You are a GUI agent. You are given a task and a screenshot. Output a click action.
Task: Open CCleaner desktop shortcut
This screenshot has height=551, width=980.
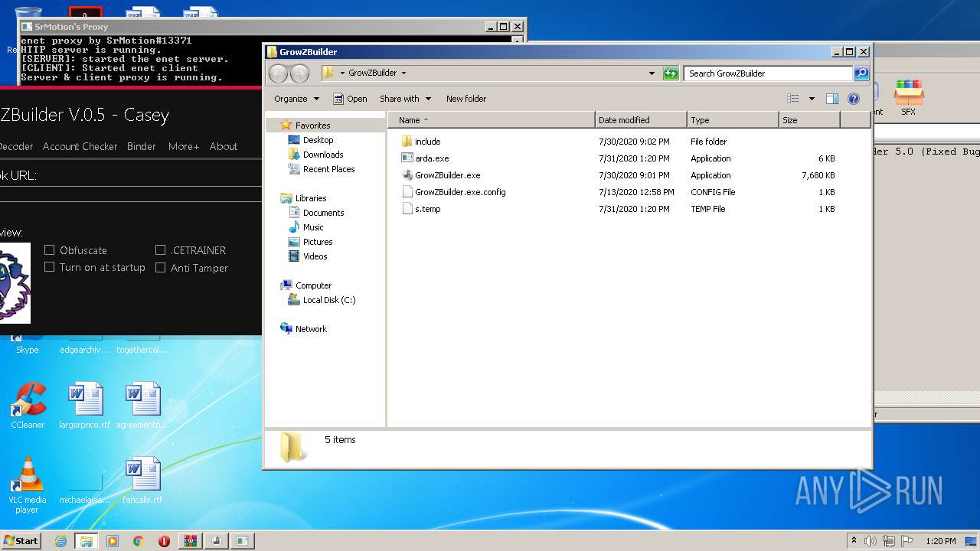(28, 406)
